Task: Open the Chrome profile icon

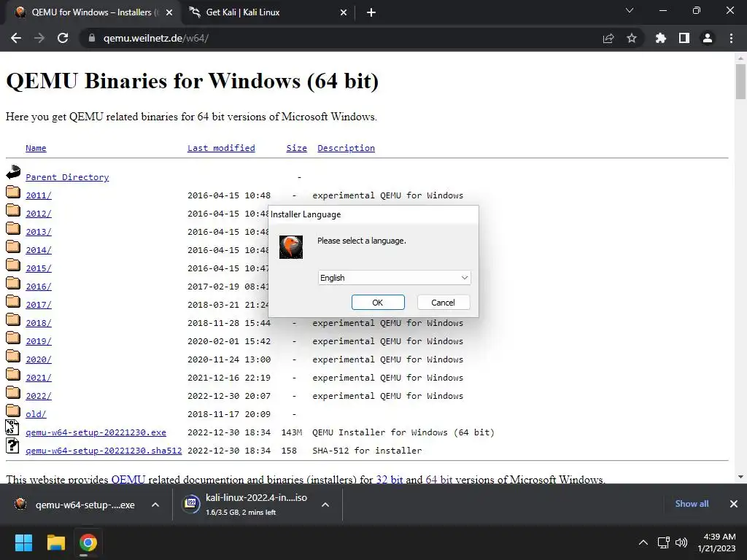Action: tap(708, 38)
